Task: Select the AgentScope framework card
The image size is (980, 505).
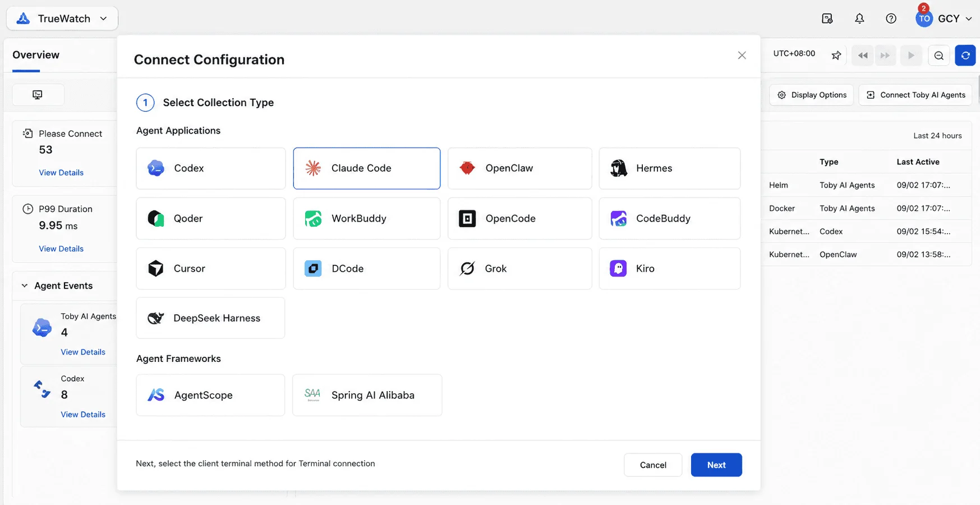Action: click(210, 395)
